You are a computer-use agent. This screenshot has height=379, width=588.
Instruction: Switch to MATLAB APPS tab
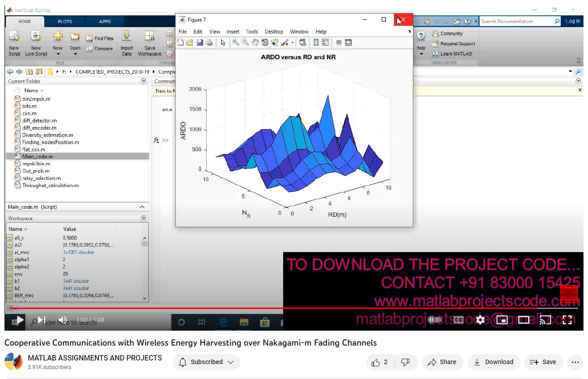click(x=105, y=21)
